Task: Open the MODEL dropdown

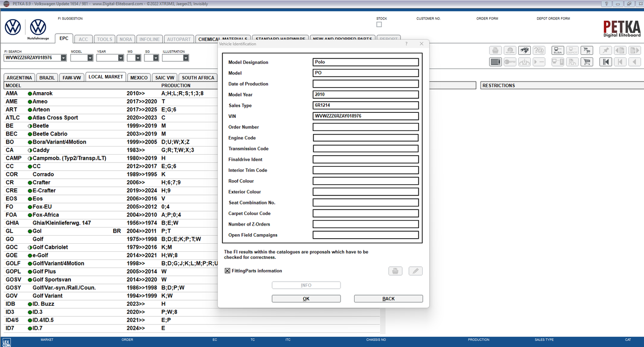Action: 90,58
